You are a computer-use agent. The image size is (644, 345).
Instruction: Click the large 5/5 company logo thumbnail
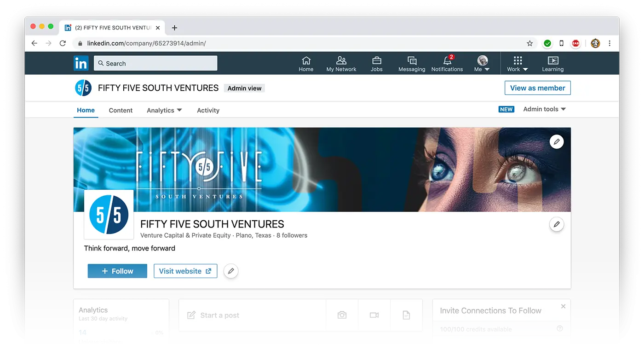[x=109, y=215]
